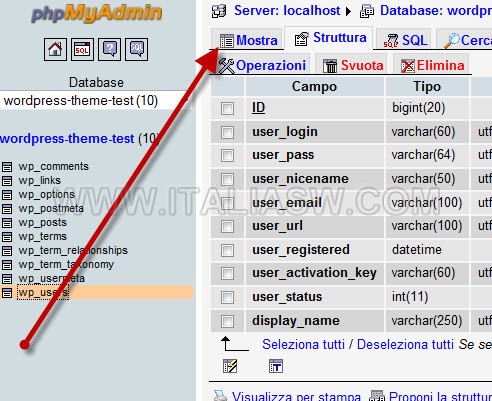Check the user_login field checkbox
492x401 pixels.
227,132
